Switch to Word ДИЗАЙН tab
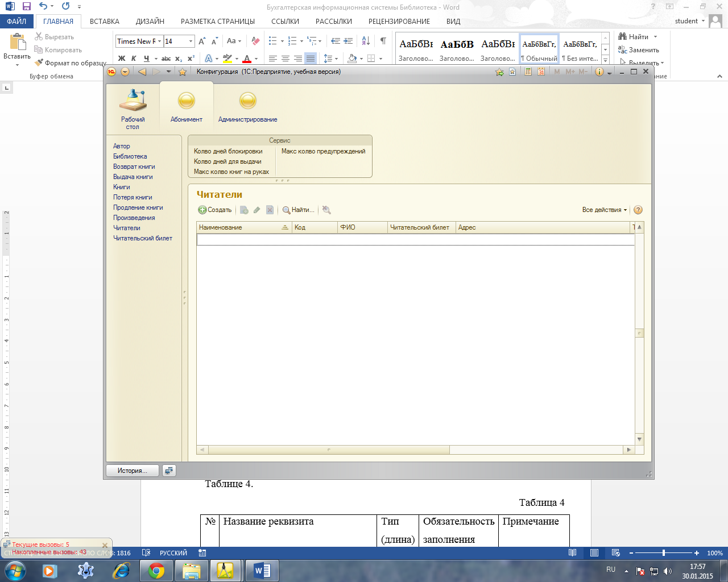 click(150, 21)
